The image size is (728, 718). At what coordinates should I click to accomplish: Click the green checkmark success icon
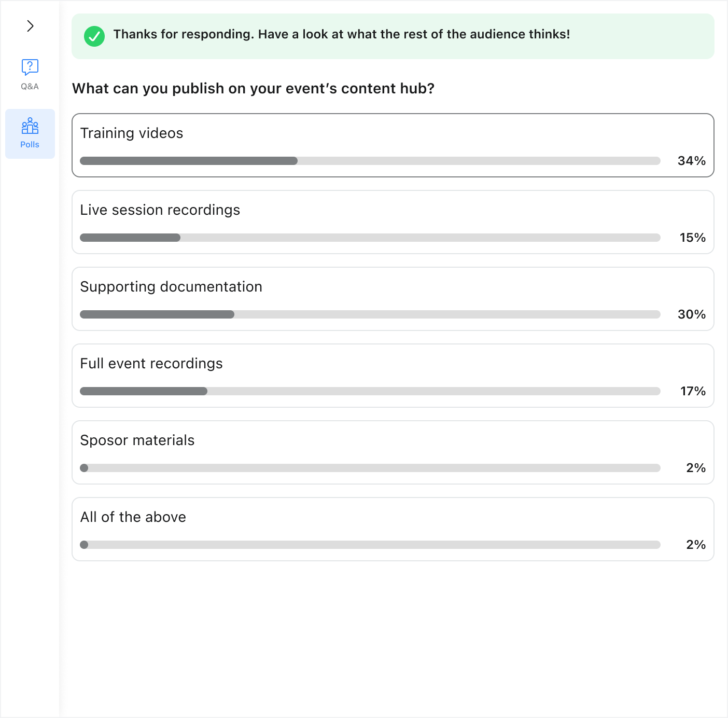(94, 36)
